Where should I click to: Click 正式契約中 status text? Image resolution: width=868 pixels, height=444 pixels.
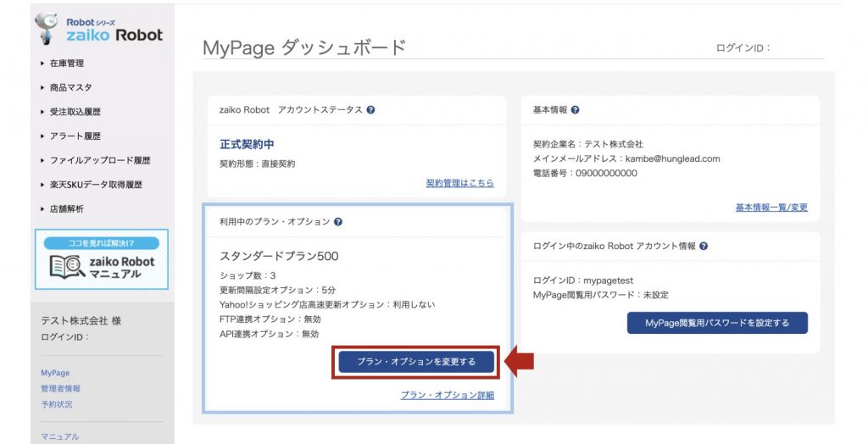(x=247, y=144)
